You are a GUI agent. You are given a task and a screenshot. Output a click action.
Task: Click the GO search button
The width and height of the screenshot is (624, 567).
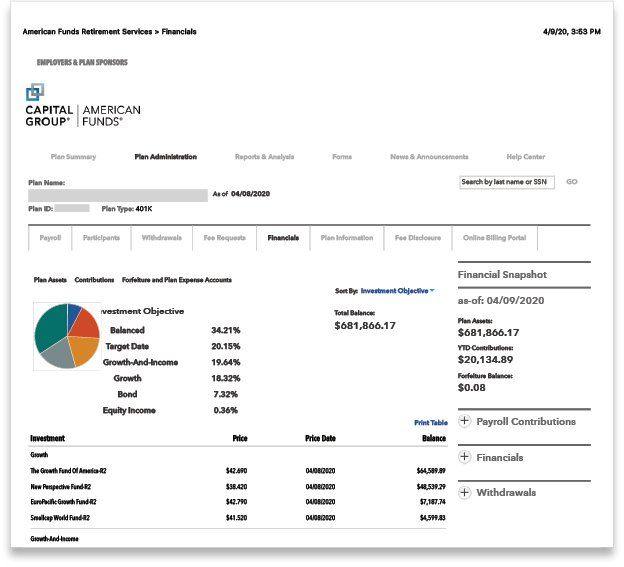coord(571,182)
